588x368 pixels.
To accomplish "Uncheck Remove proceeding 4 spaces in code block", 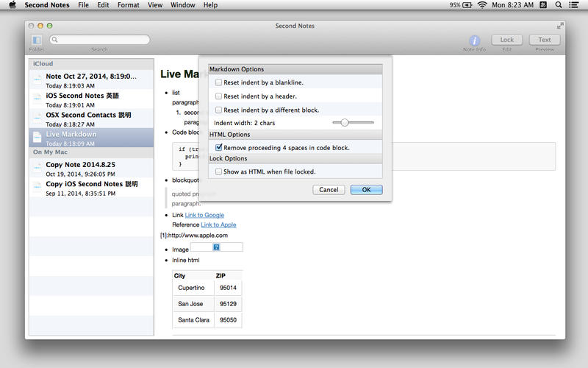I will 218,148.
